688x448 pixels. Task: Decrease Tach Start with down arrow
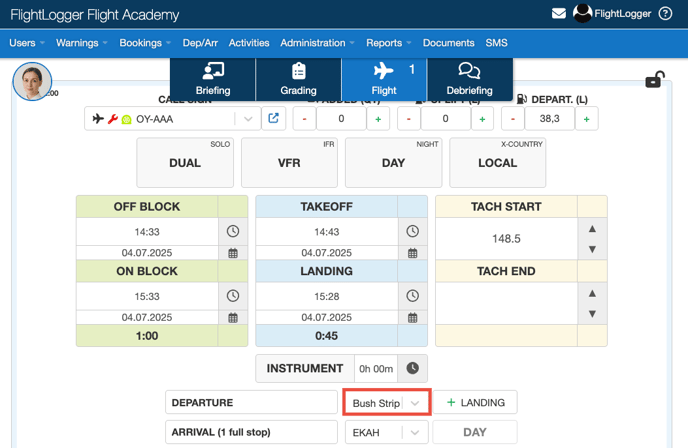pos(592,249)
